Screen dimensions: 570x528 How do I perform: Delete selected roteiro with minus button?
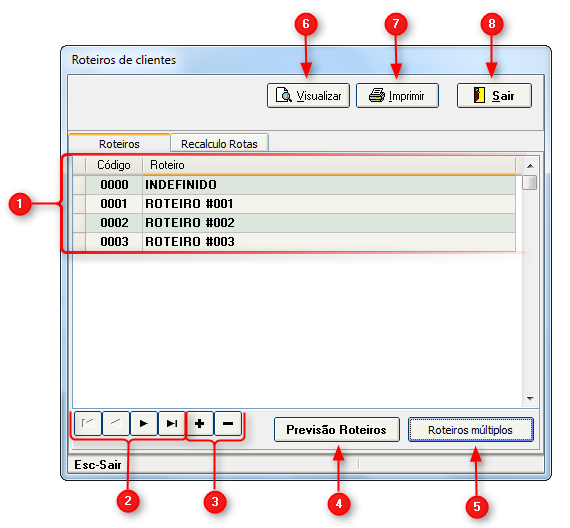click(228, 423)
